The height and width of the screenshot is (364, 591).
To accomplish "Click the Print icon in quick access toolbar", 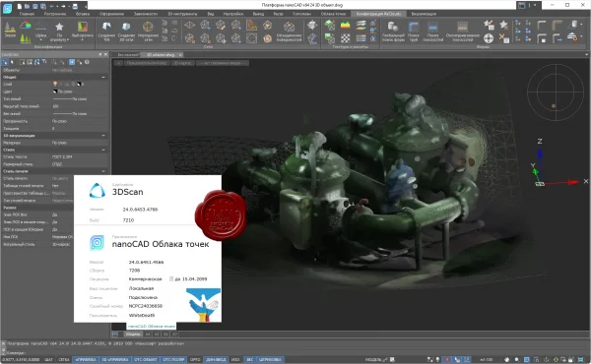I will [x=75, y=6].
